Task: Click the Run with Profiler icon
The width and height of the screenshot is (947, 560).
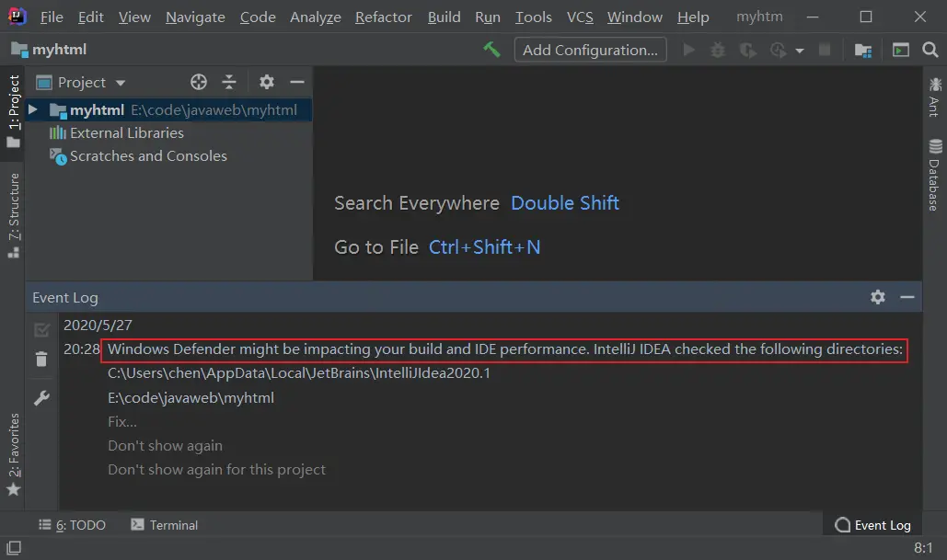Action: click(778, 50)
